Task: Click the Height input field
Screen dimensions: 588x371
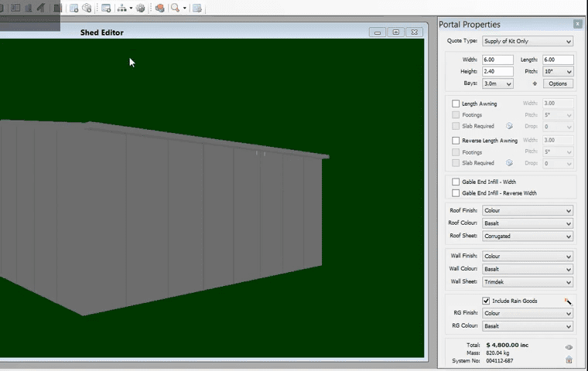Action: pos(497,71)
